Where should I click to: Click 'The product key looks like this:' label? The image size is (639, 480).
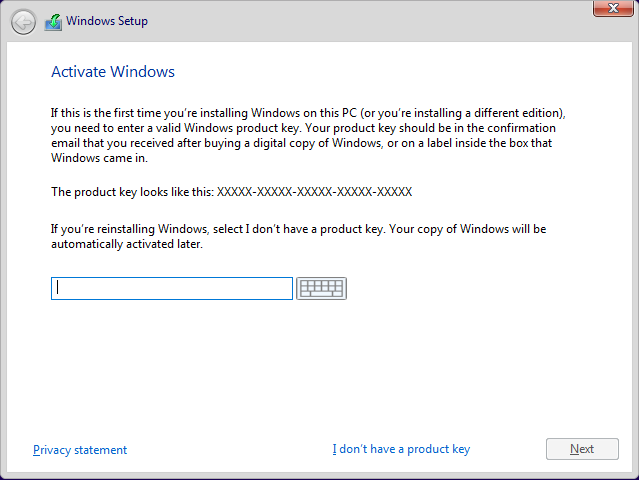[132, 192]
